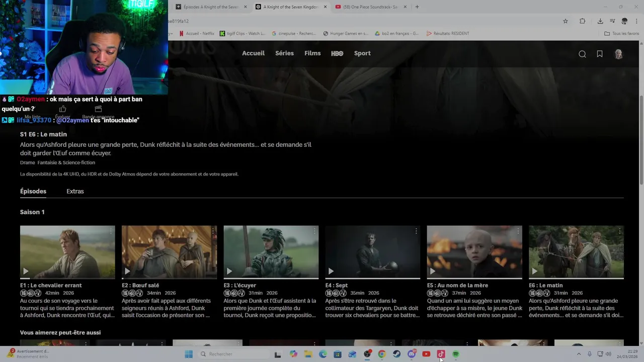Open the Tous les favoris folder
The image size is (644, 362).
pos(622,34)
